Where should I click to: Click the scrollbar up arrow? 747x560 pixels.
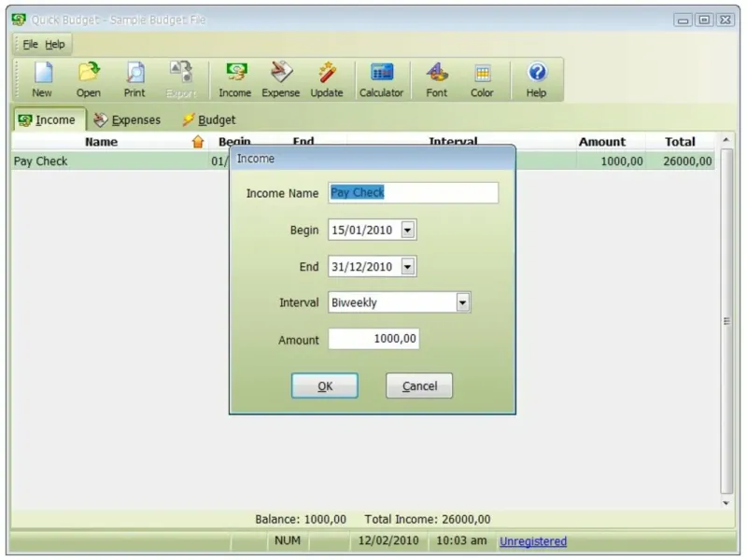click(726, 140)
